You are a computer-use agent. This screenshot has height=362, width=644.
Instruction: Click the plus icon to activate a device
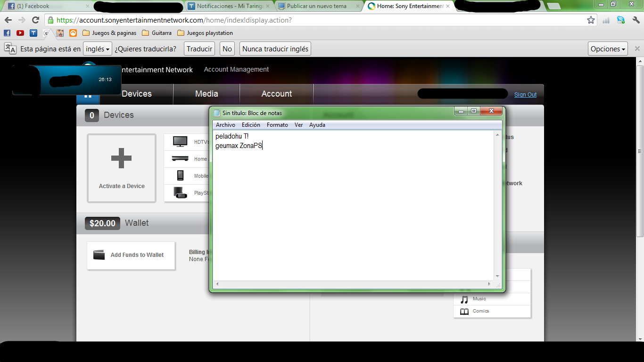click(121, 158)
